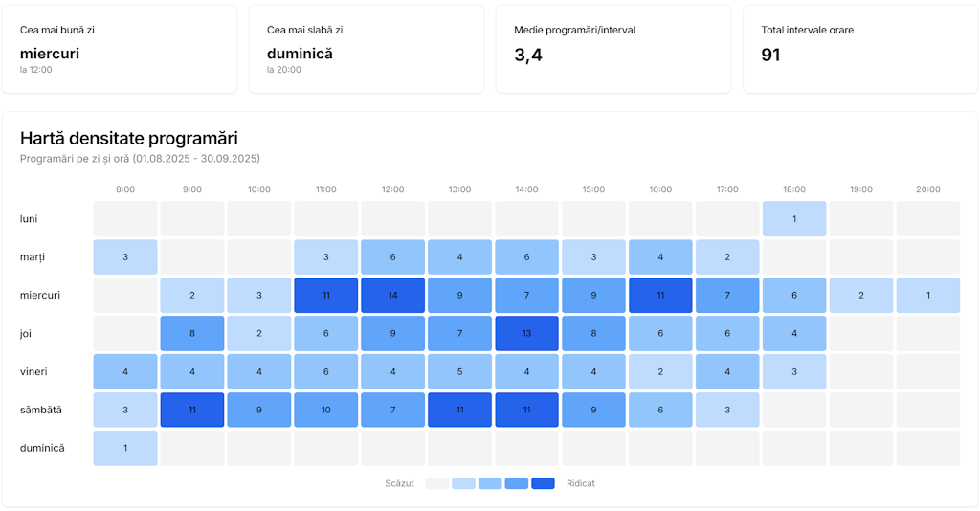Click the vineri 13:00 cell showing 5
The width and height of the screenshot is (980, 511).
[459, 372]
